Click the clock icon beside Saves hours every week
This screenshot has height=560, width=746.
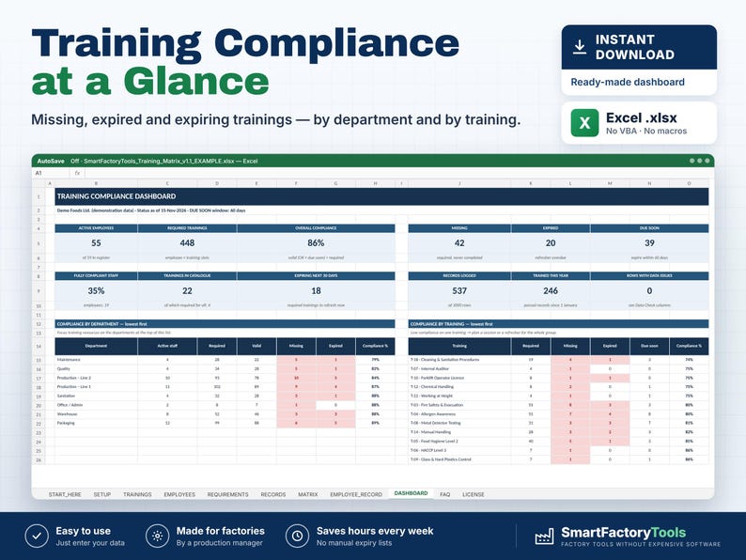coord(297,537)
